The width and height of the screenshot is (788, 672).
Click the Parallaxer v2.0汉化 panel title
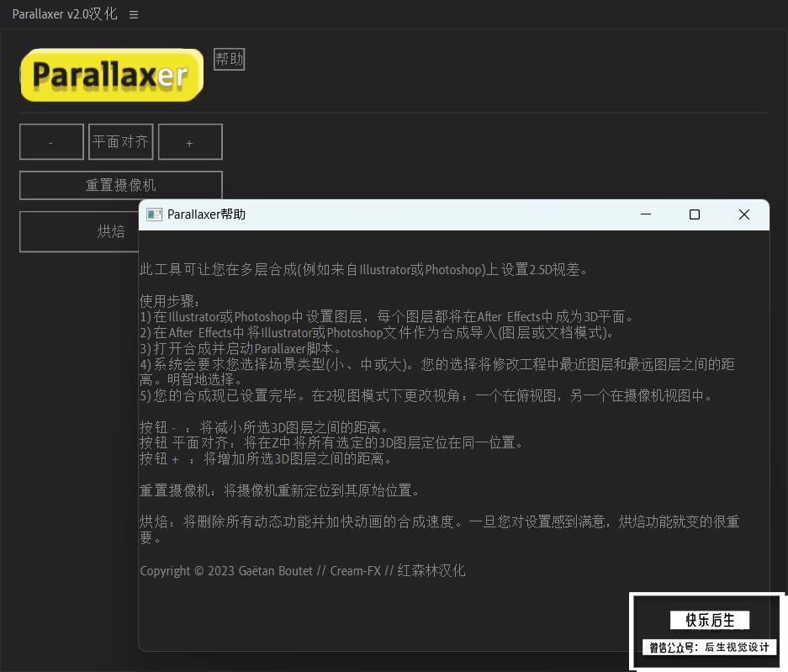pyautogui.click(x=65, y=14)
